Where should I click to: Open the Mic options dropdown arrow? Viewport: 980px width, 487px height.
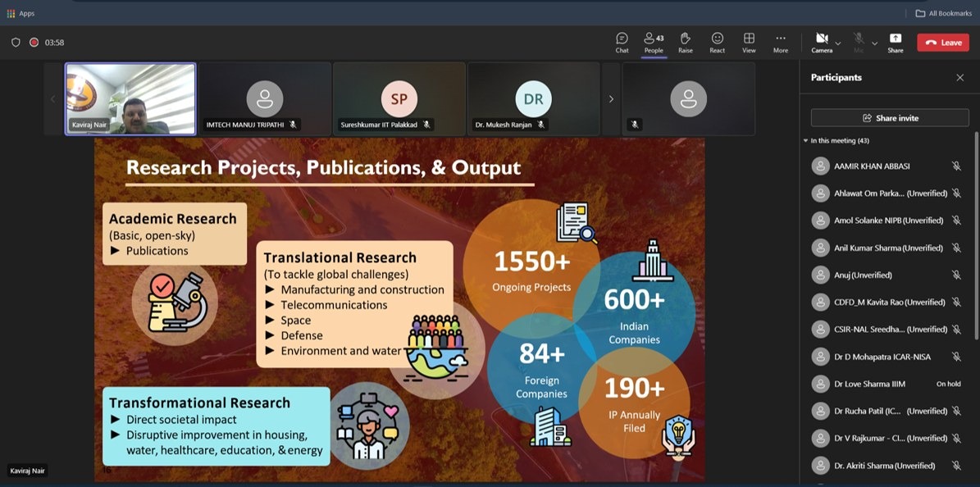point(875,43)
